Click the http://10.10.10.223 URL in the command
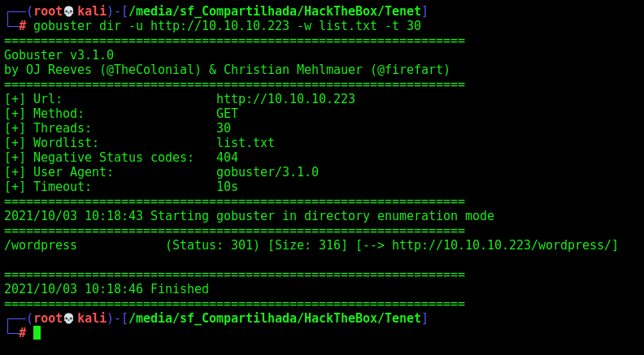The width and height of the screenshot is (644, 355). 220,26
